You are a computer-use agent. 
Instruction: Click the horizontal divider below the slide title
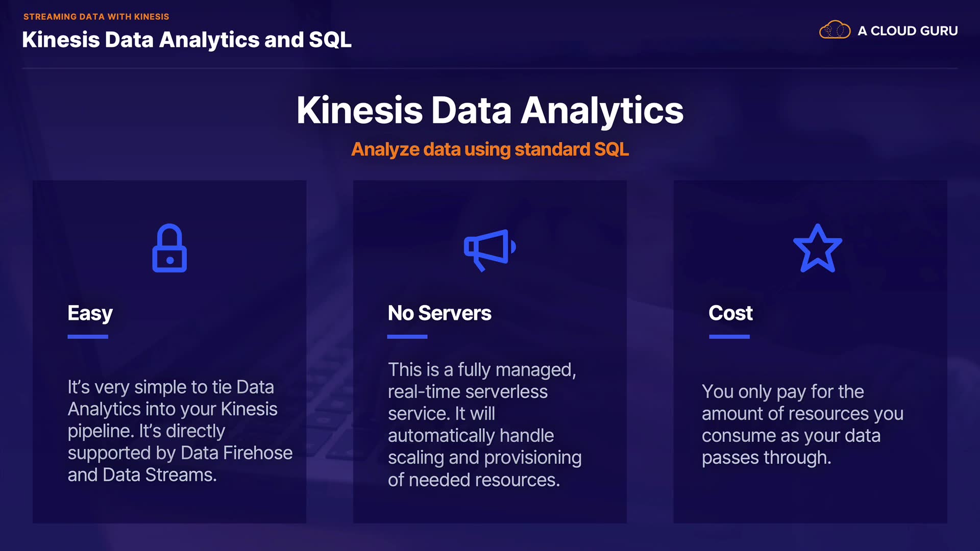(490, 68)
